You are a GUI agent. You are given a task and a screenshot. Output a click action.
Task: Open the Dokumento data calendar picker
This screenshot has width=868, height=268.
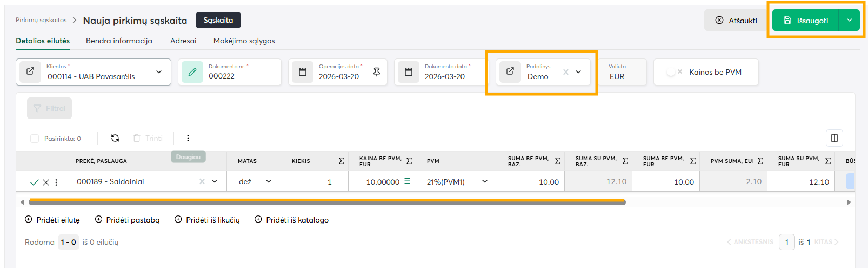tap(409, 72)
